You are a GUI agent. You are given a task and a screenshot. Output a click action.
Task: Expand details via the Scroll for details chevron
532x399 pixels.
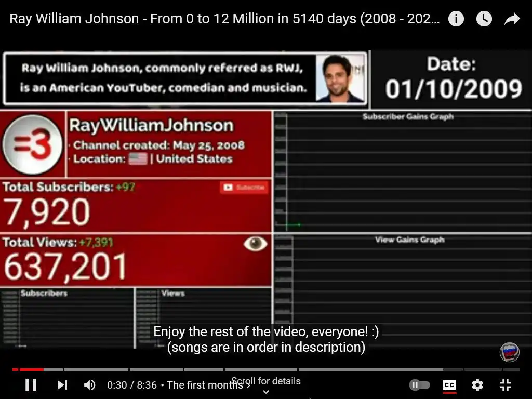[x=266, y=392]
